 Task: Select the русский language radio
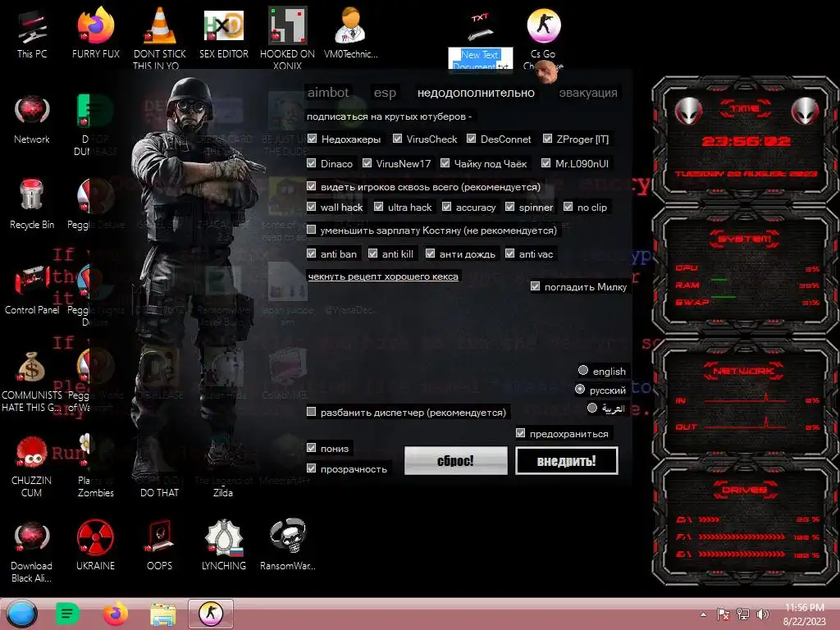pyautogui.click(x=580, y=390)
